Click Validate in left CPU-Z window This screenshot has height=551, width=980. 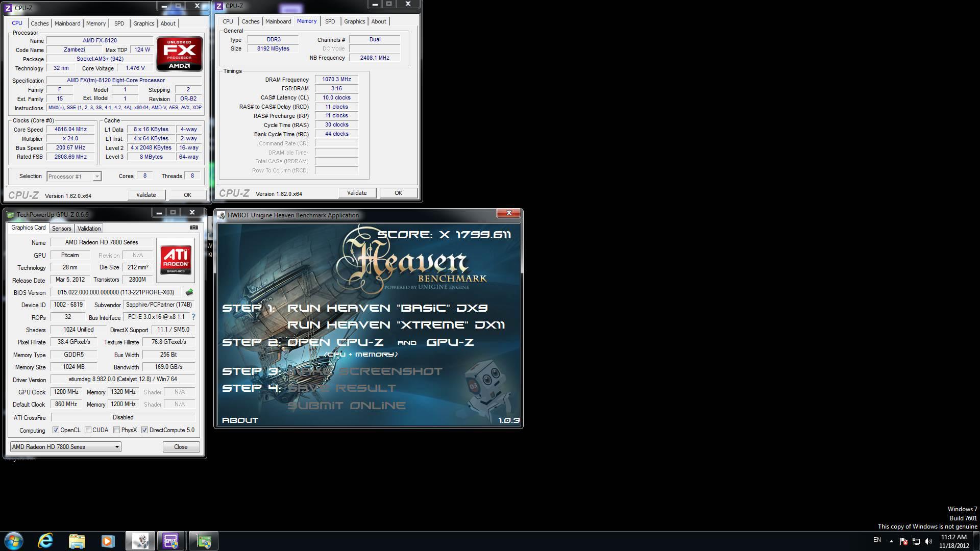pyautogui.click(x=146, y=195)
